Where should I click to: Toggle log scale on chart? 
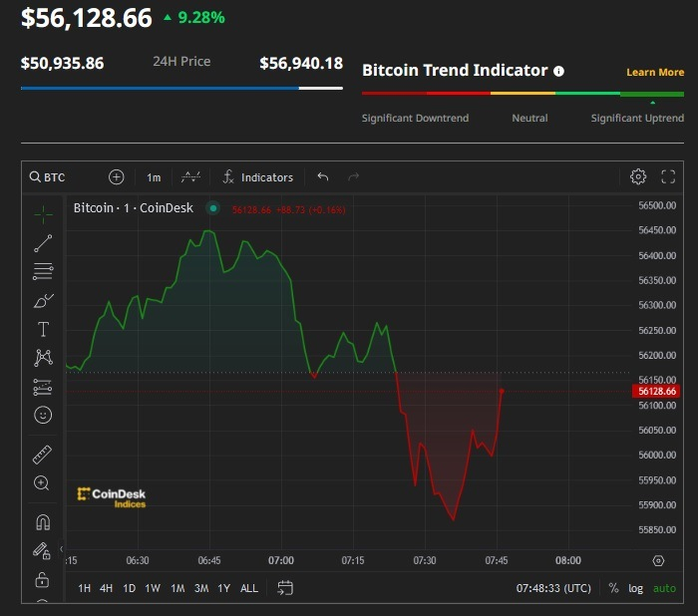[x=635, y=588]
